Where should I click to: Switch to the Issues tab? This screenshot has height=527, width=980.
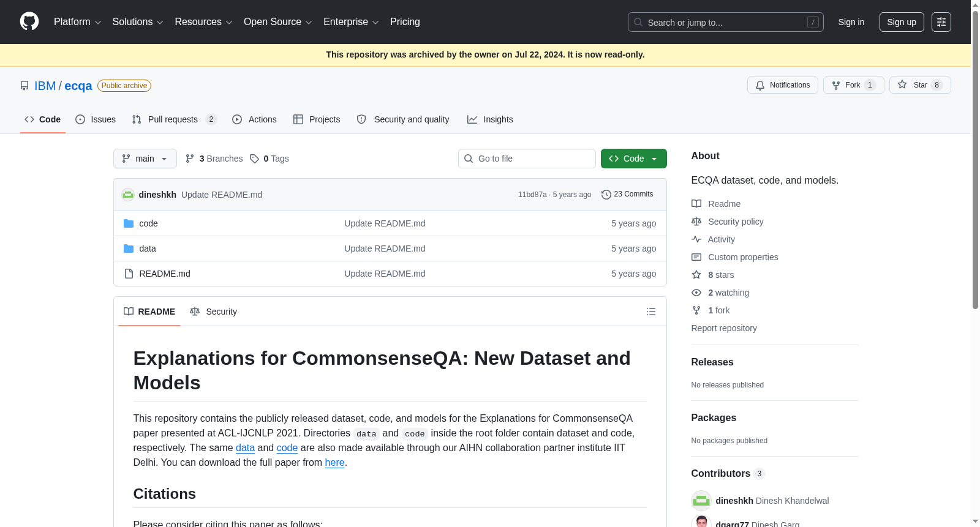point(96,119)
